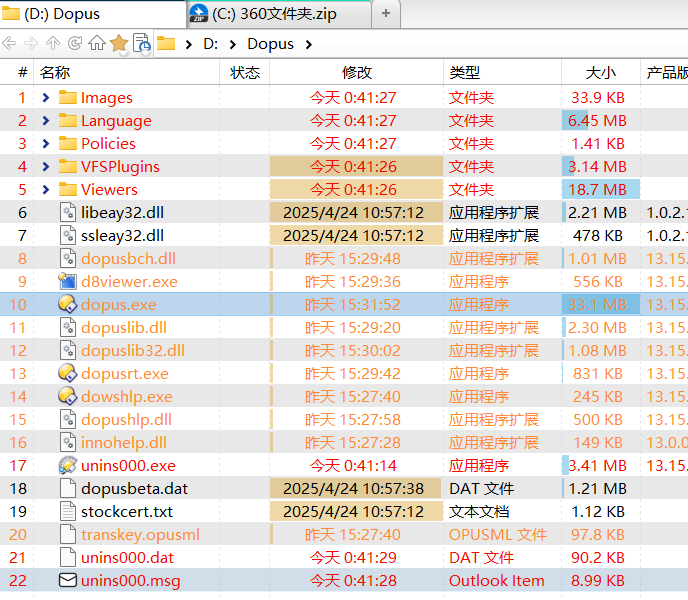Click the unins000.exe uninstaller icon
Image resolution: width=688 pixels, height=600 pixels.
click(x=68, y=465)
